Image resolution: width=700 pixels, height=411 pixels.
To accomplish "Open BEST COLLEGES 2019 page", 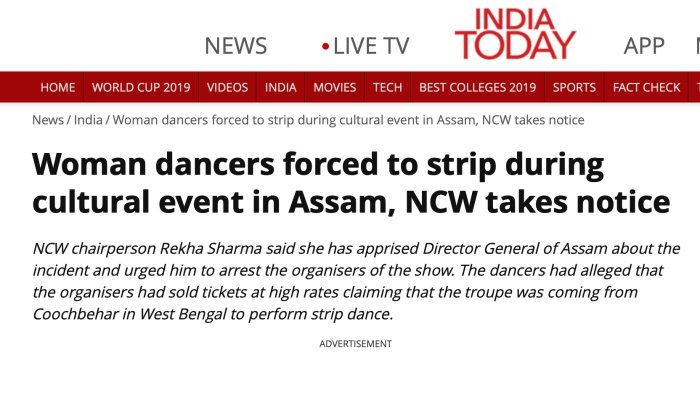I will point(477,88).
